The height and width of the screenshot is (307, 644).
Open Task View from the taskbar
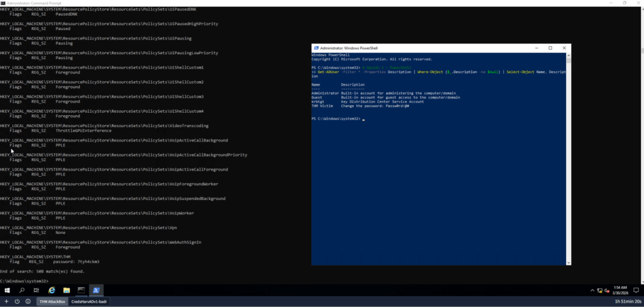pyautogui.click(x=36, y=290)
